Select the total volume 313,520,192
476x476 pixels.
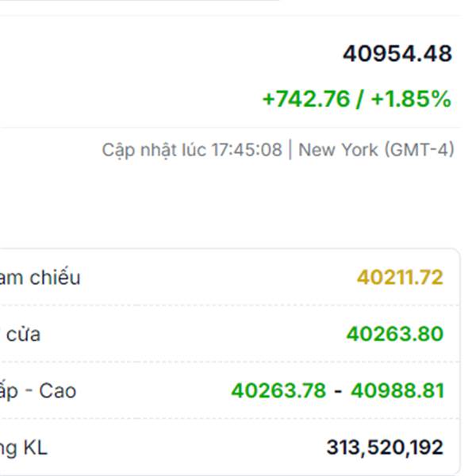pyautogui.click(x=385, y=447)
